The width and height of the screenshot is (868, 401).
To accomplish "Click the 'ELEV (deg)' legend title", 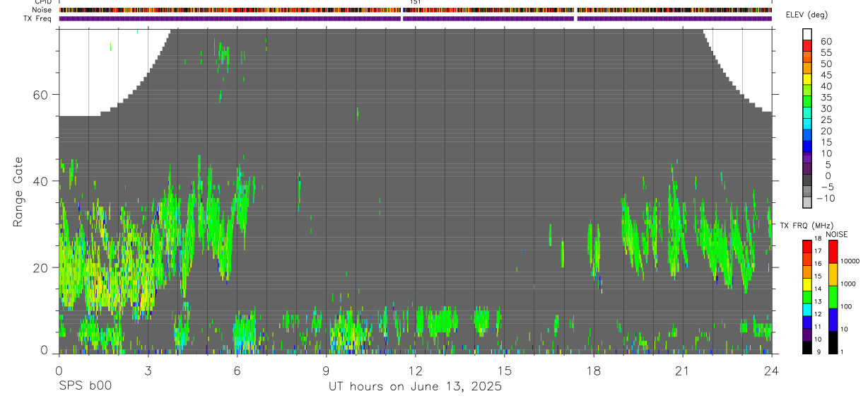I will click(807, 15).
